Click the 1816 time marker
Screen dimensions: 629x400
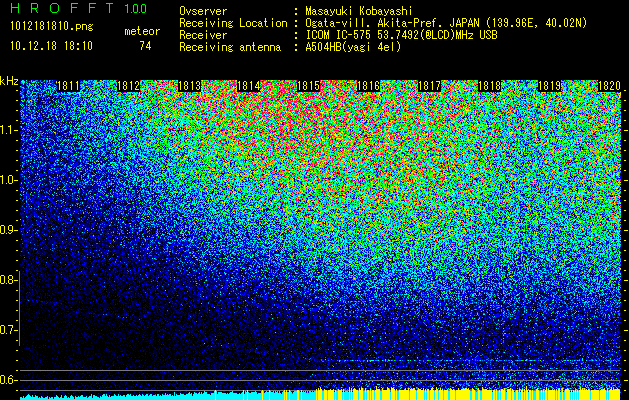(x=369, y=86)
